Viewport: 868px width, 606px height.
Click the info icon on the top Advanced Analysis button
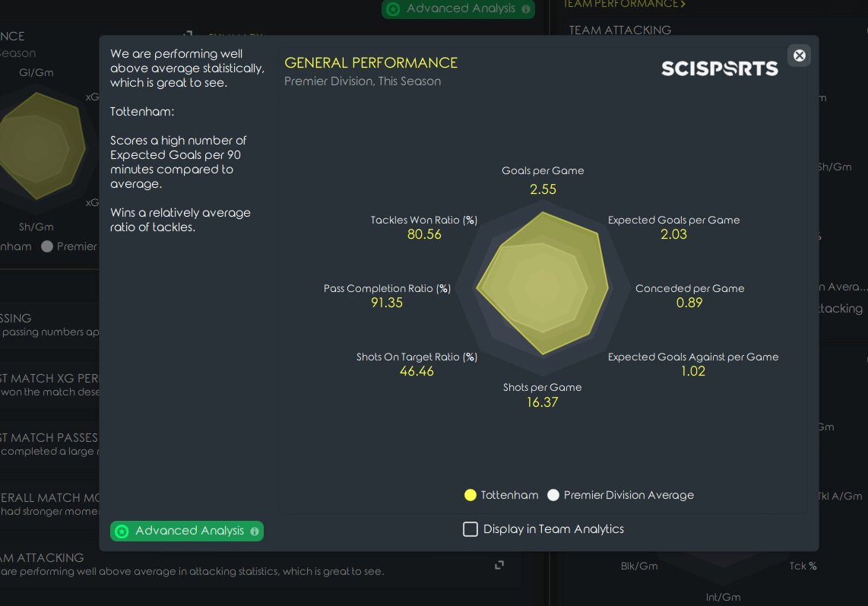(525, 8)
